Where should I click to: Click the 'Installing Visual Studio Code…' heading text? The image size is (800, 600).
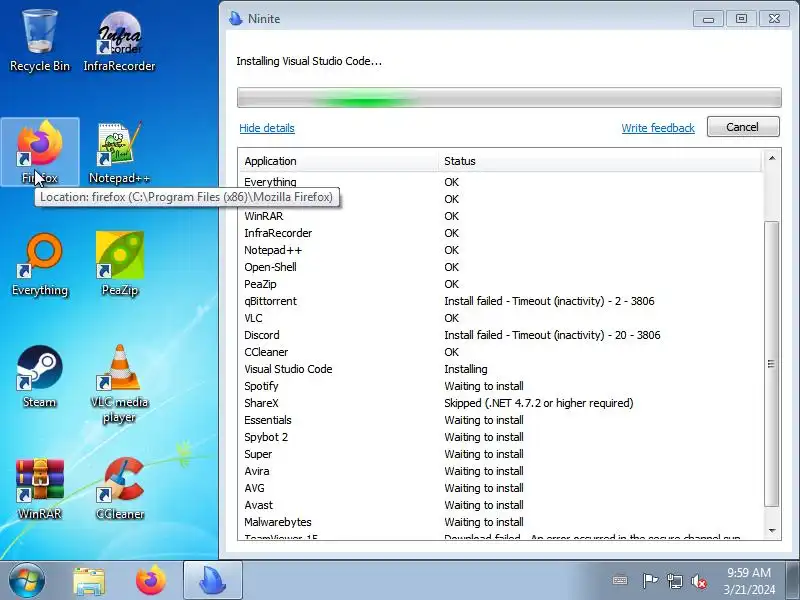pos(309,61)
